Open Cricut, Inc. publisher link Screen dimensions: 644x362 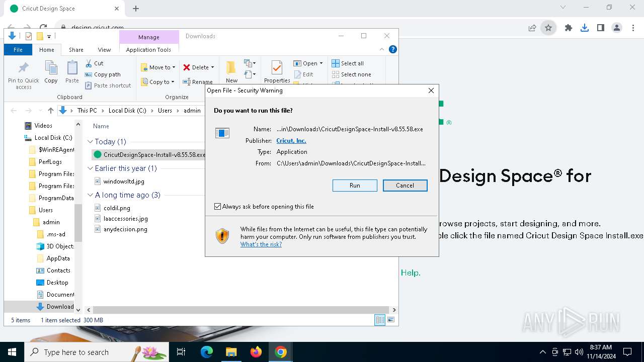click(291, 141)
